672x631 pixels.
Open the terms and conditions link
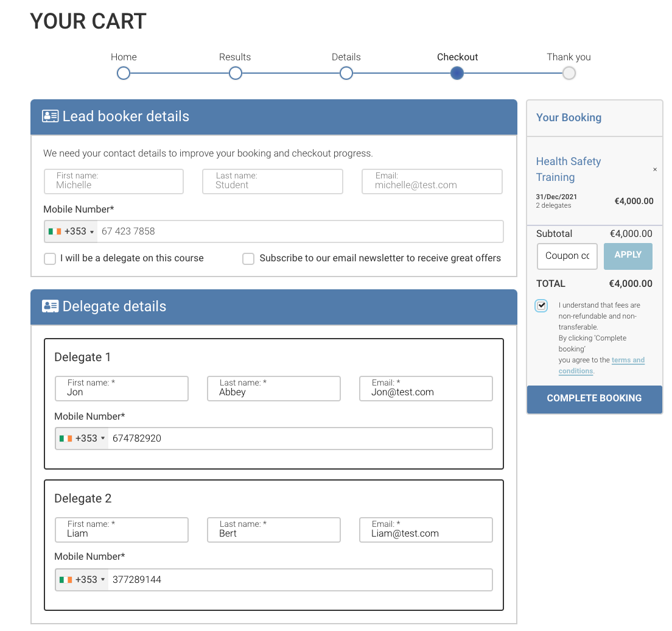click(x=628, y=360)
